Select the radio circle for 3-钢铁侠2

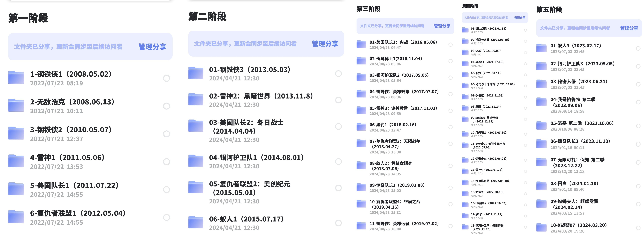(x=167, y=134)
